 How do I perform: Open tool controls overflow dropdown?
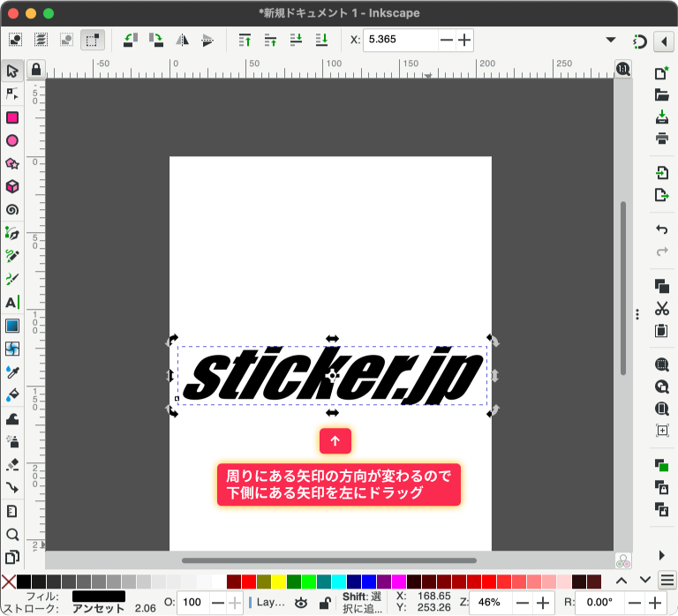pyautogui.click(x=611, y=40)
